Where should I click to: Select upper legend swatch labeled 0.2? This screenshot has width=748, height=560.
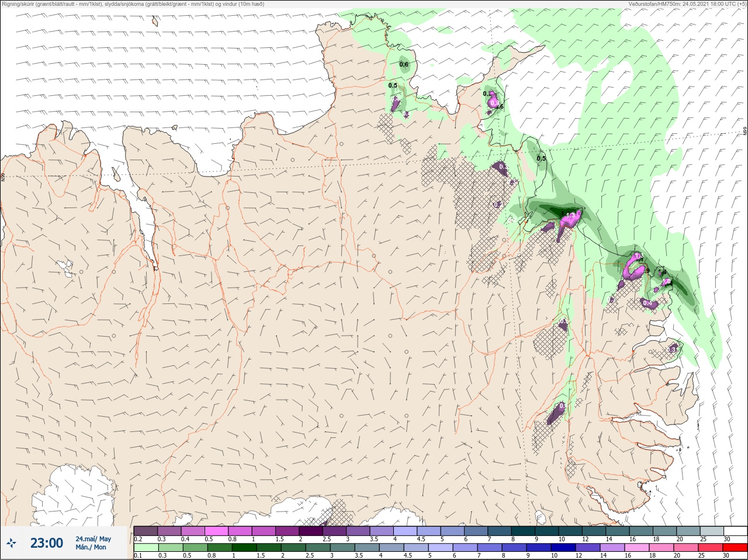tap(146, 531)
